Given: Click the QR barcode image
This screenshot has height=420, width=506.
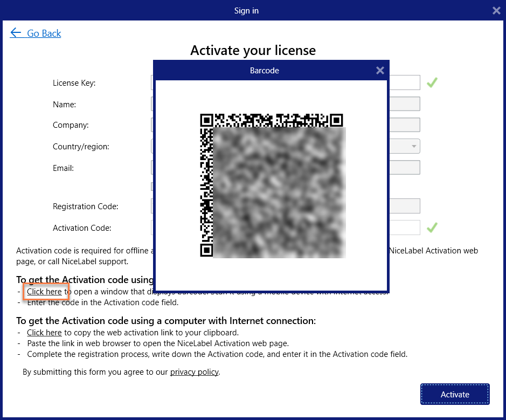Looking at the screenshot, I should [x=271, y=186].
